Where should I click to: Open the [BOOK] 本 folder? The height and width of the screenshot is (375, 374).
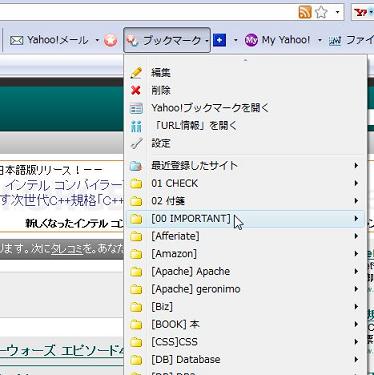[245, 325]
